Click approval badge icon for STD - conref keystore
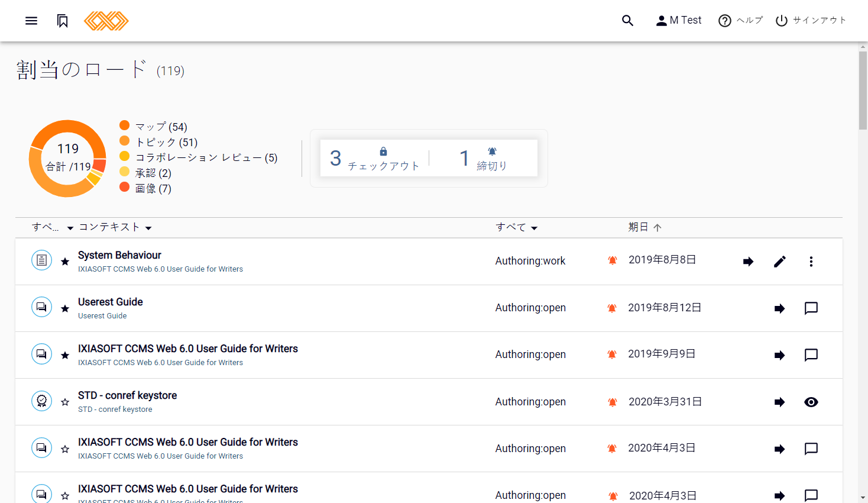Image resolution: width=868 pixels, height=503 pixels. pos(41,401)
